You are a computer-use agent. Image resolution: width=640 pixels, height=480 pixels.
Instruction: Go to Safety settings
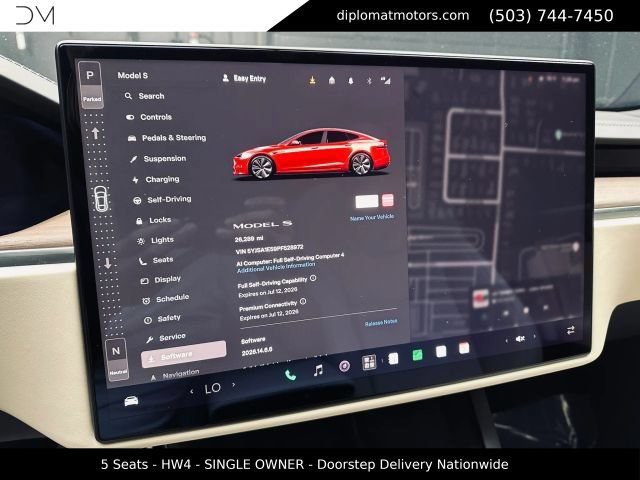162,318
